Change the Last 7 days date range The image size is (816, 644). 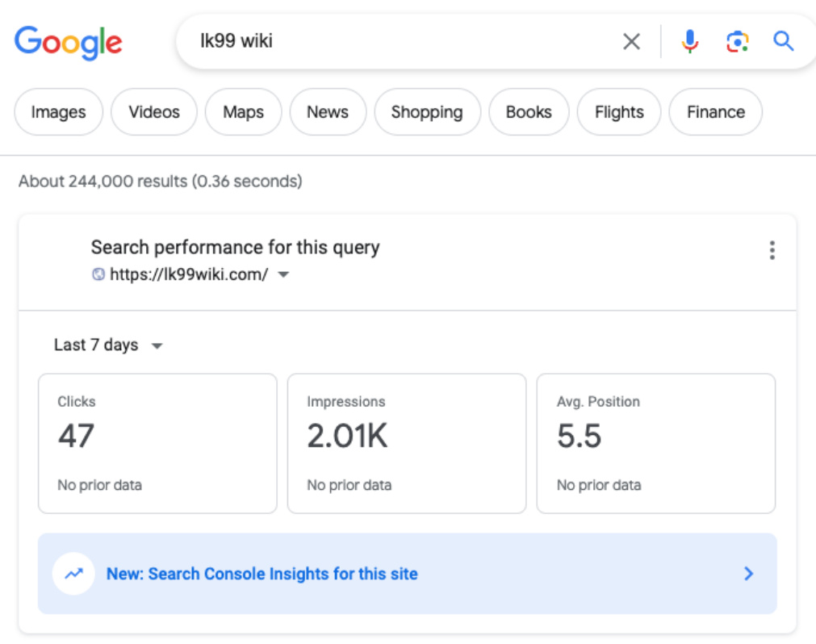point(108,345)
